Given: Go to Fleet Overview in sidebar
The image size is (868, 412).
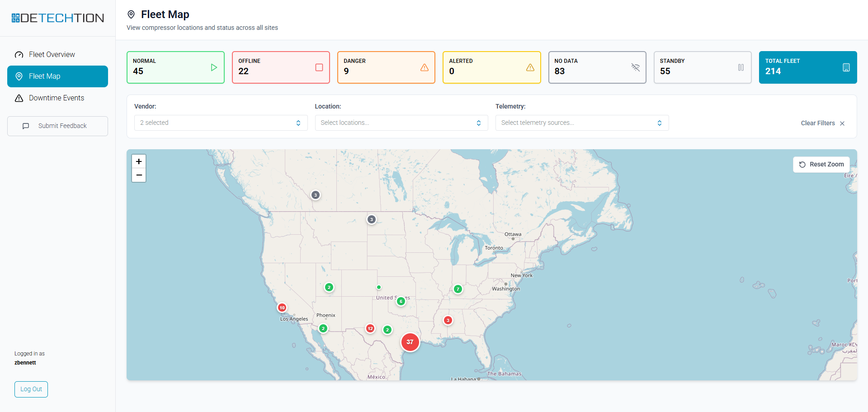Looking at the screenshot, I should click(52, 55).
